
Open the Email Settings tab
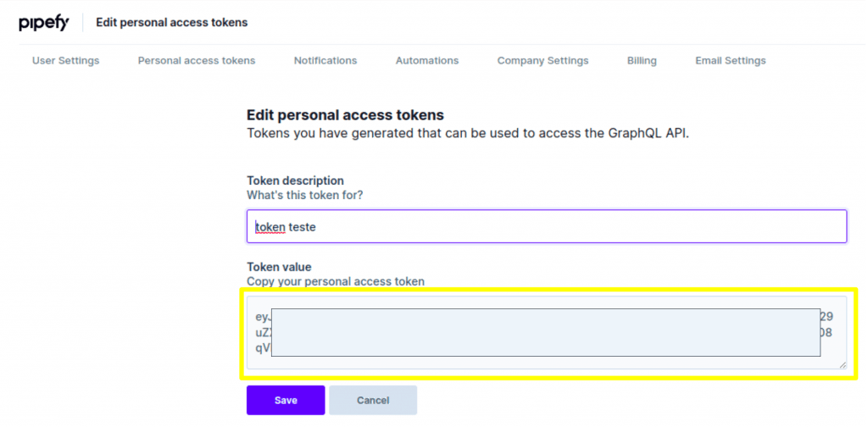(731, 61)
